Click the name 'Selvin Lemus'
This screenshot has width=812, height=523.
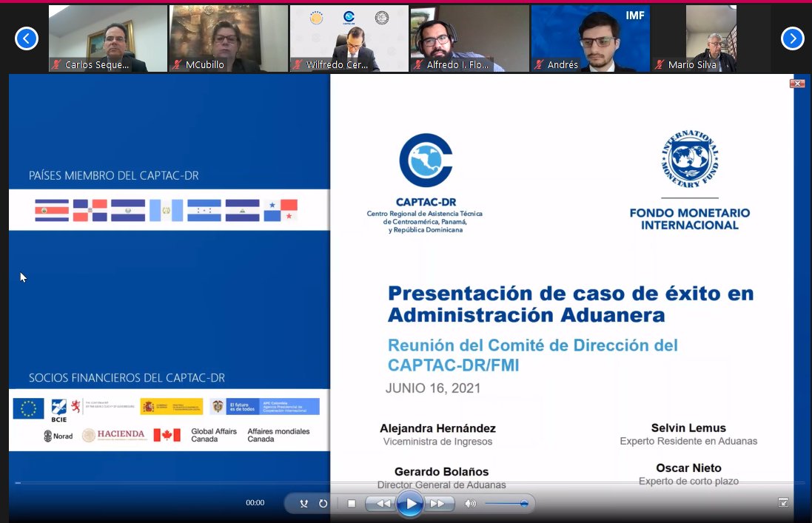[688, 428]
